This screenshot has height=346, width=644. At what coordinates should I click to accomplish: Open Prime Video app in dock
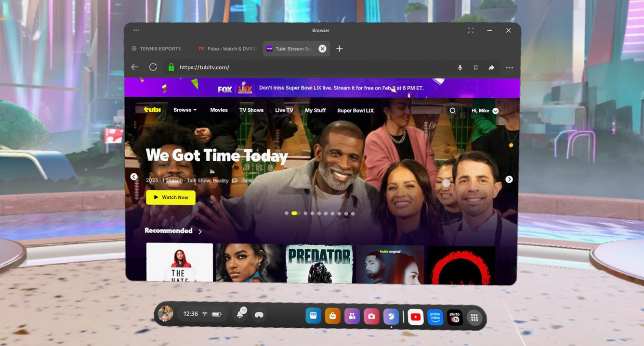tap(435, 317)
